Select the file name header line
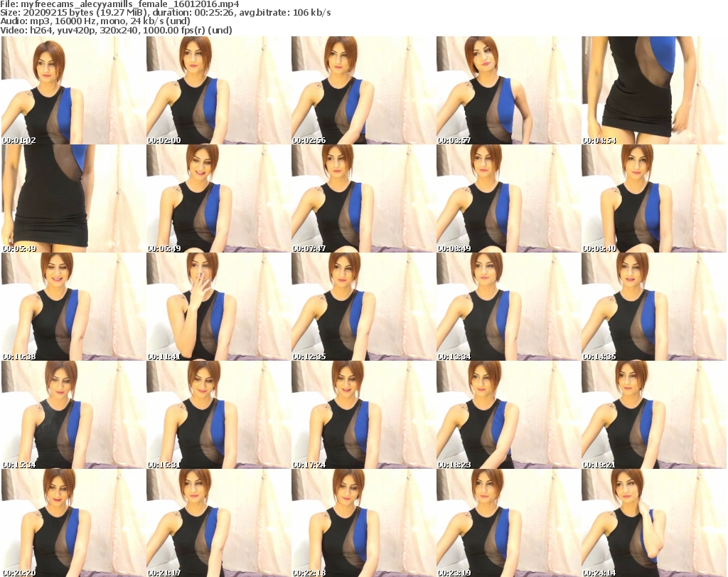The image size is (728, 577). tap(119, 4)
